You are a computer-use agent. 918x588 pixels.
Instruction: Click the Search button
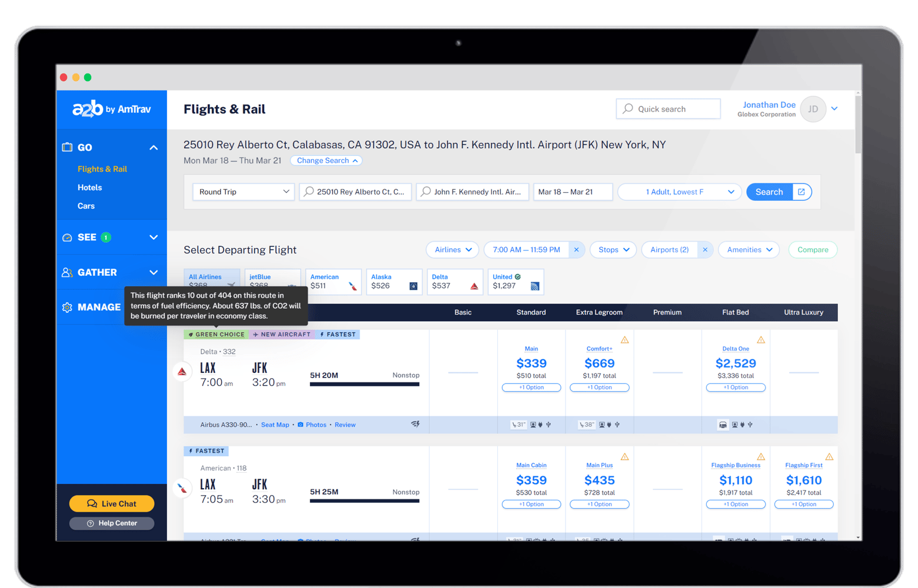[769, 192]
